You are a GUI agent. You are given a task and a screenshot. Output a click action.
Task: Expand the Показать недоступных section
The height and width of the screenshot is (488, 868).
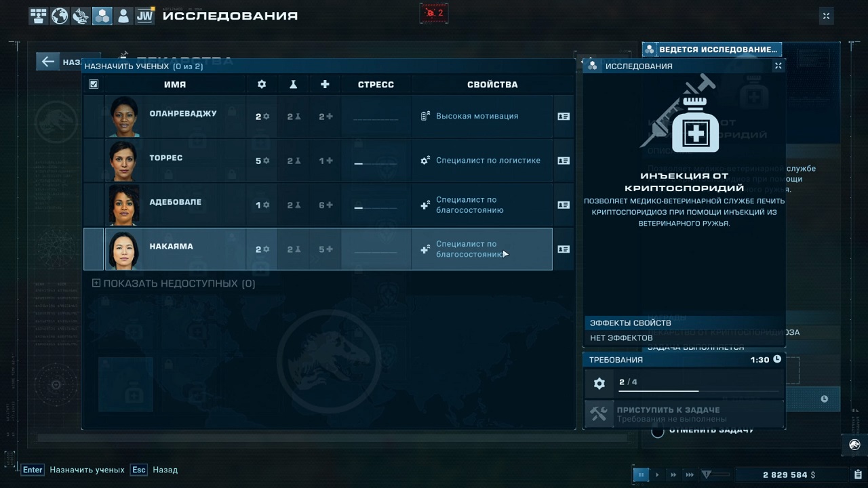pyautogui.click(x=174, y=283)
